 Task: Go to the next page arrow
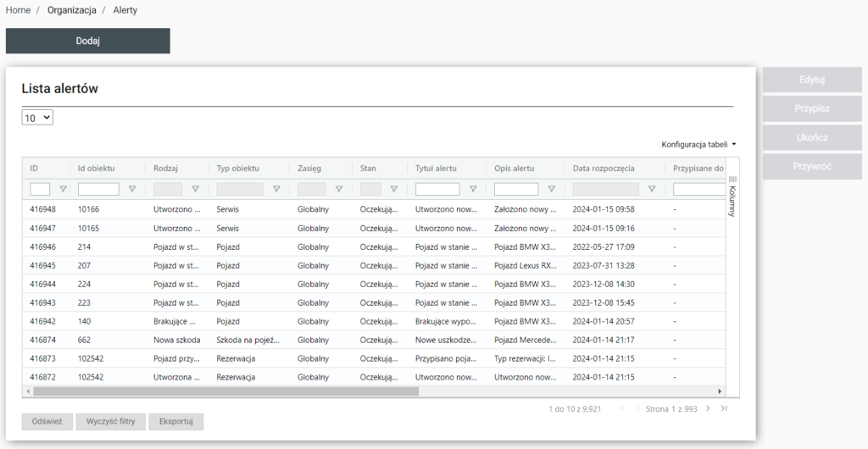click(x=709, y=409)
